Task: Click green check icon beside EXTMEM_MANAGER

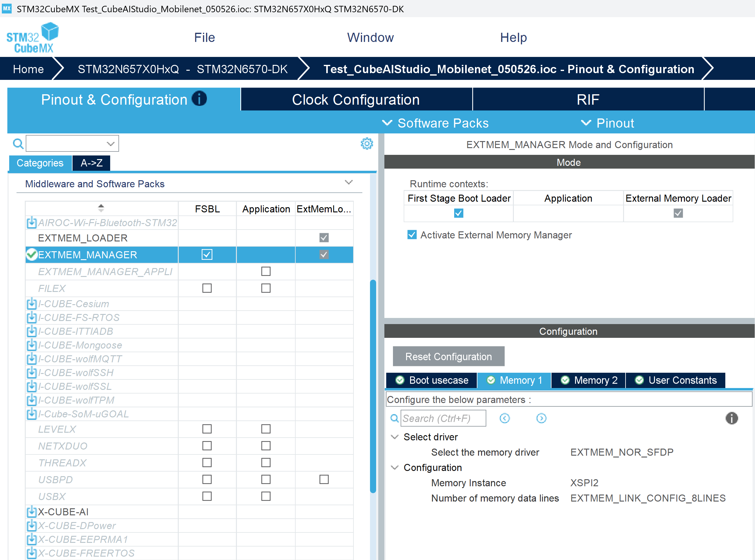Action: click(32, 255)
